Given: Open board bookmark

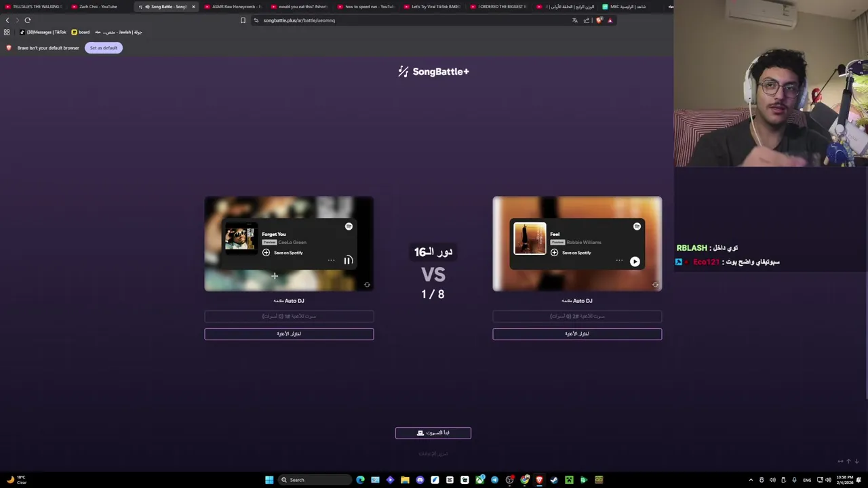Looking at the screenshot, I should point(81,32).
